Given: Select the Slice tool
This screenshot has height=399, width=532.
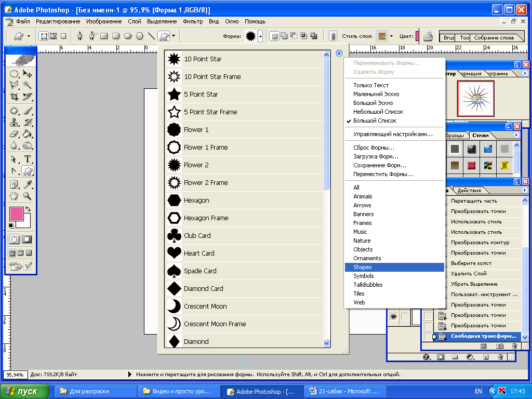Looking at the screenshot, I should click(x=27, y=97).
